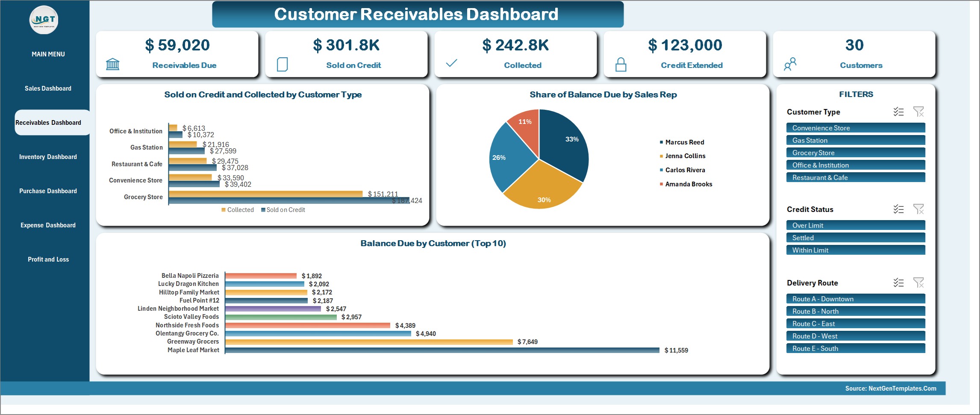Click the Maple Leaf Market bar

(x=442, y=350)
